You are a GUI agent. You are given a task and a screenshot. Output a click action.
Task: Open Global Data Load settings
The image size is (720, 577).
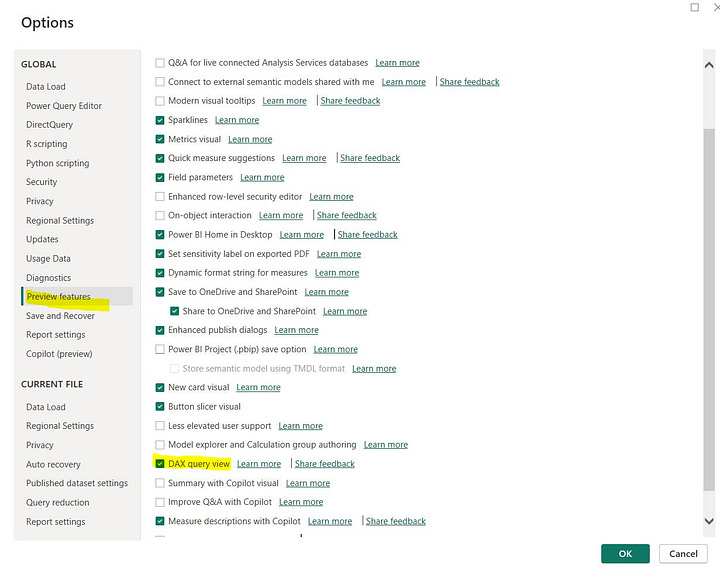pos(46,86)
